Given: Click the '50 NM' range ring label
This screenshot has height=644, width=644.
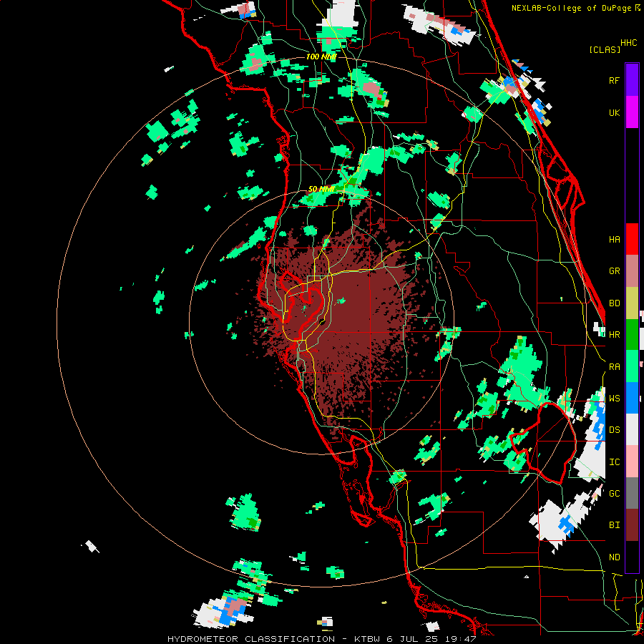Looking at the screenshot, I should (321, 190).
